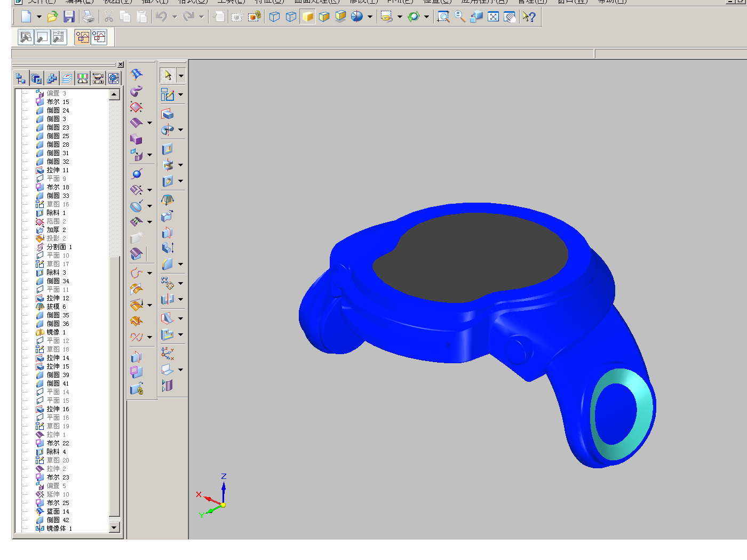Click the WCS coordinate axes icon
This screenshot has height=560, width=747.
tap(168, 353)
